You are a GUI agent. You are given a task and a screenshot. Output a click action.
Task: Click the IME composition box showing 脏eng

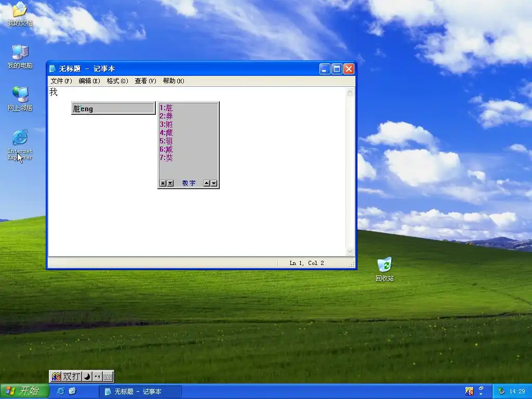tap(113, 108)
